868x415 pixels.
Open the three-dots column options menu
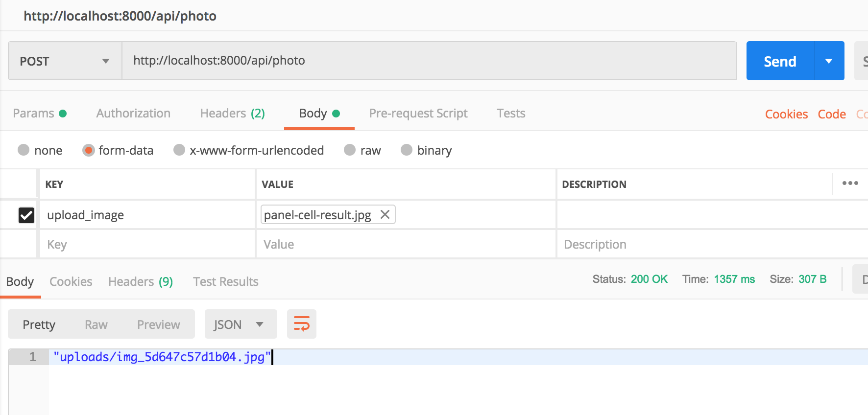click(850, 183)
